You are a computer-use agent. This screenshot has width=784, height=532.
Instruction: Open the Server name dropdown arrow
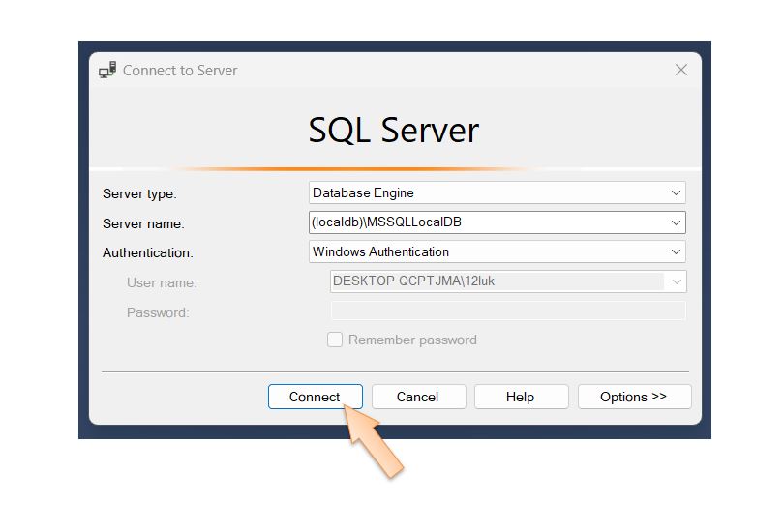(676, 222)
